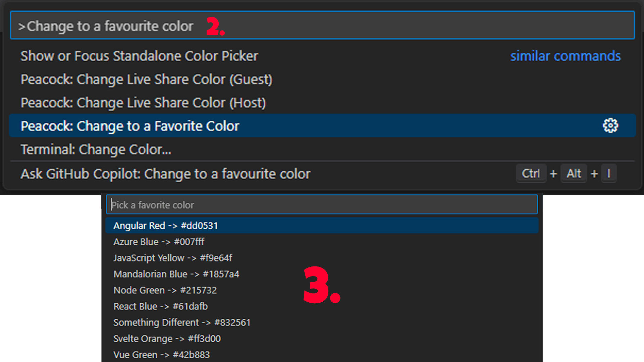
Task: Select Ask GitHub Copilot: Change to a favourite color
Action: [x=165, y=174]
